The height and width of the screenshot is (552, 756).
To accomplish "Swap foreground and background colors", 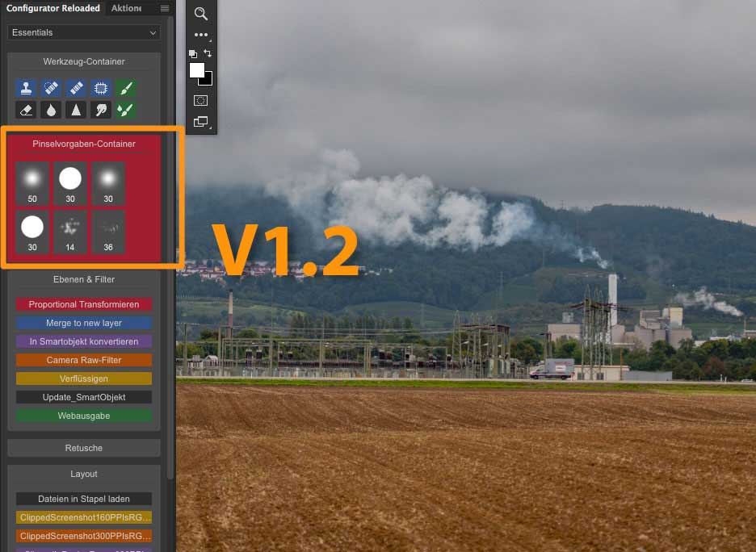I will [208, 53].
